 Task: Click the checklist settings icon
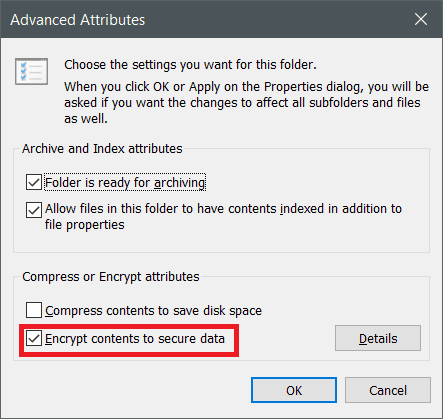[31, 71]
